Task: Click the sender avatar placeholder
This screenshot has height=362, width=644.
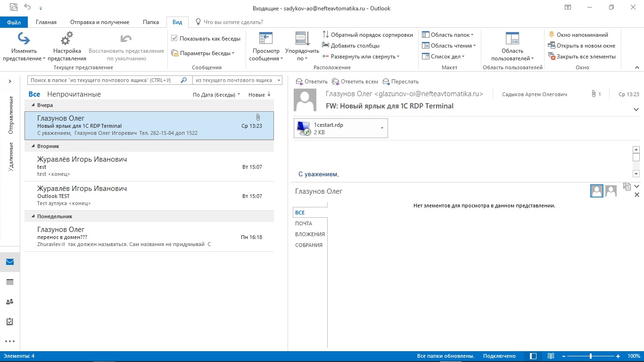Action: coord(305,99)
